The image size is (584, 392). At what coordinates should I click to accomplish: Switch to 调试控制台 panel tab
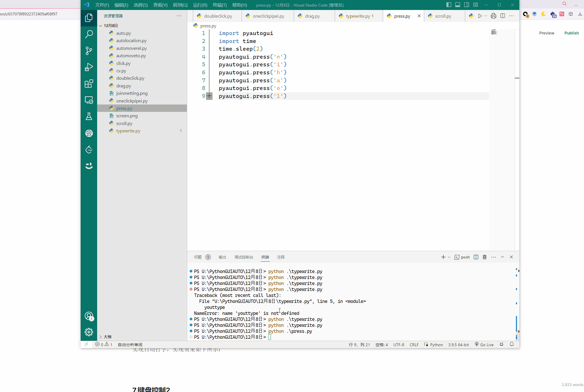point(244,257)
